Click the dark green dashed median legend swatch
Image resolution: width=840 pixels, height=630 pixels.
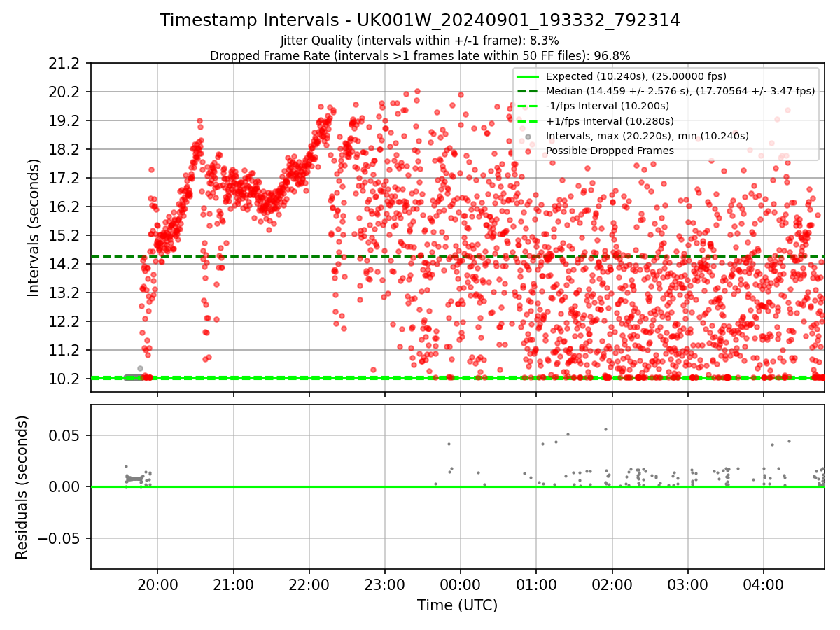[x=528, y=91]
